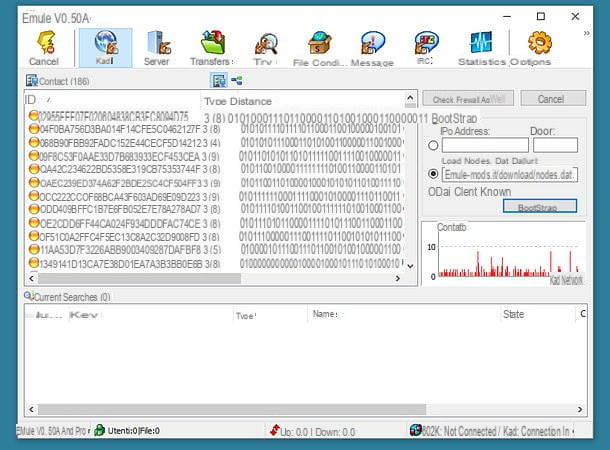The width and height of the screenshot is (610, 450).
Task: Click the Key column header in searches
Action: pyautogui.click(x=151, y=315)
